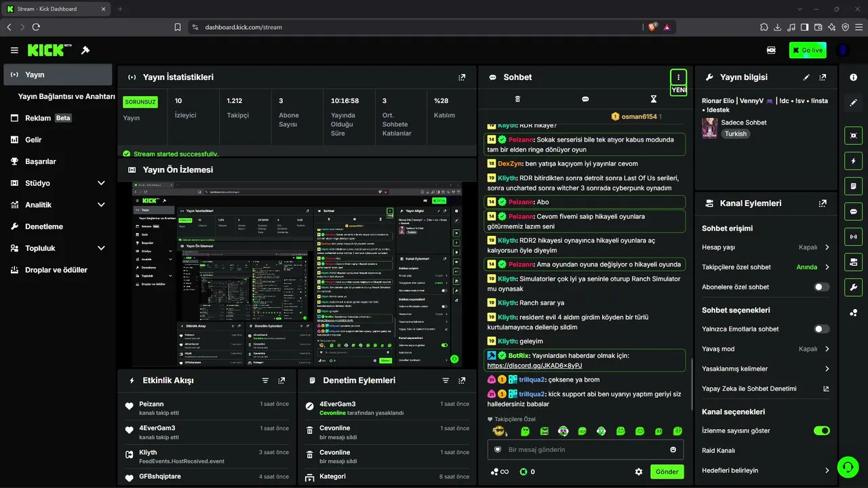Viewport: 868px width, 488px height.
Task: Open the hamburger navigation menu
Action: point(14,50)
